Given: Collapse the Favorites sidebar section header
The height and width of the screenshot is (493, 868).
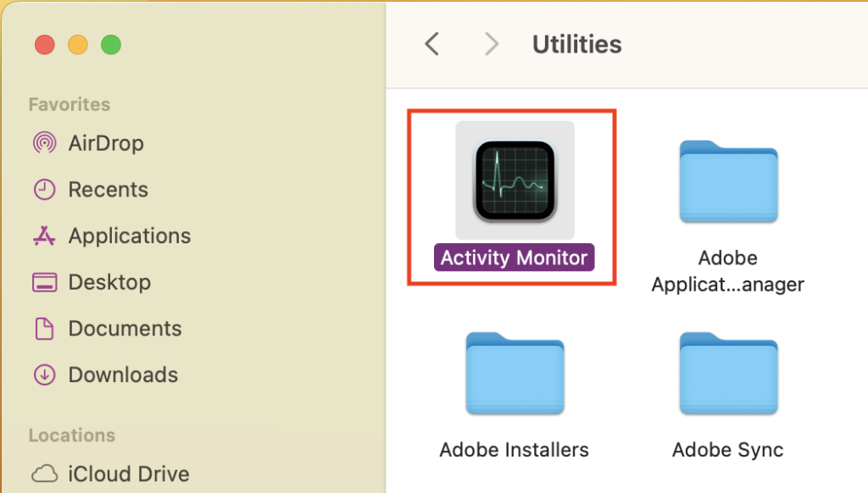Looking at the screenshot, I should coord(70,104).
